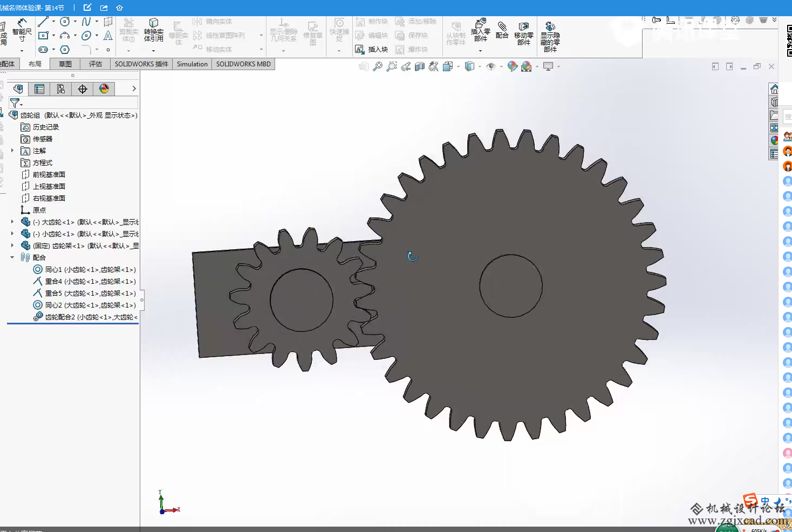The width and height of the screenshot is (792, 532).
Task: Click Edit Appearance color ball icon
Action: tap(513, 66)
